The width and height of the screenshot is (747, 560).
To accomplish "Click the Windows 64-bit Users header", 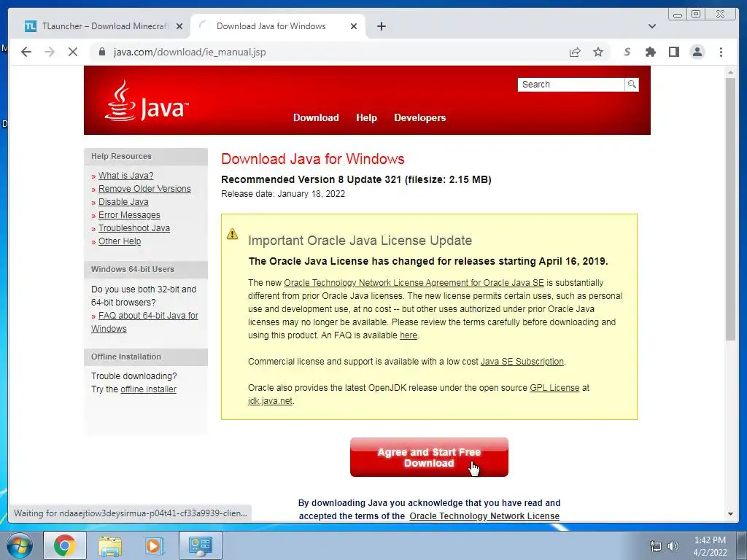I will (133, 269).
